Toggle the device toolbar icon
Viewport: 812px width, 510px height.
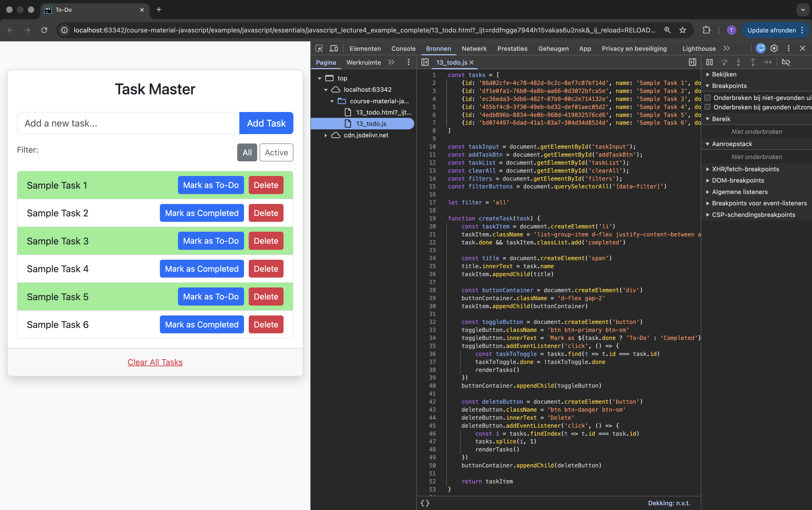click(333, 48)
